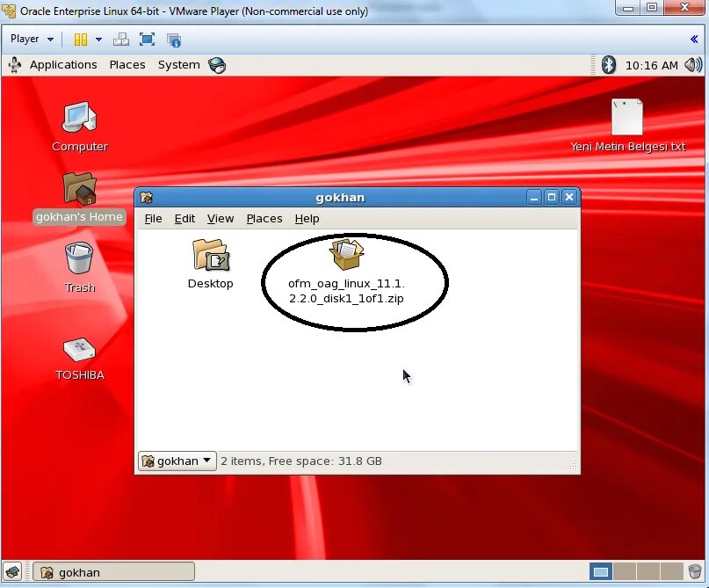Open the VMware Player menu
Screen dimensions: 709x588
click(x=32, y=40)
